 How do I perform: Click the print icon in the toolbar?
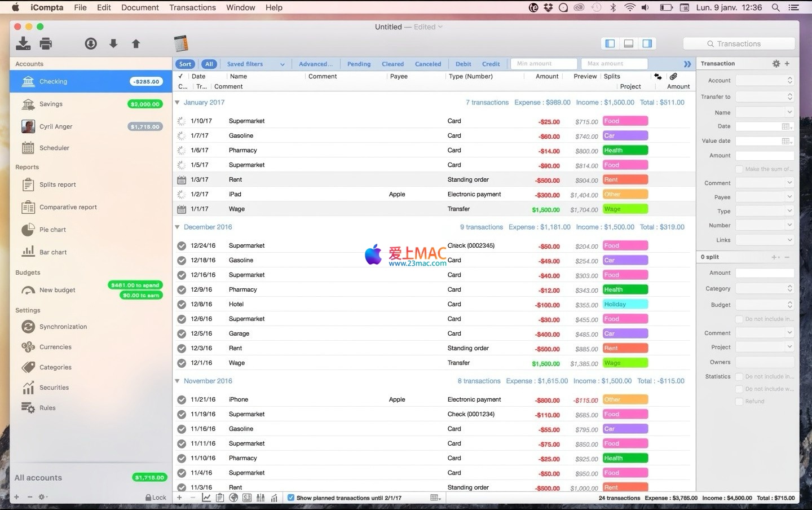(46, 43)
